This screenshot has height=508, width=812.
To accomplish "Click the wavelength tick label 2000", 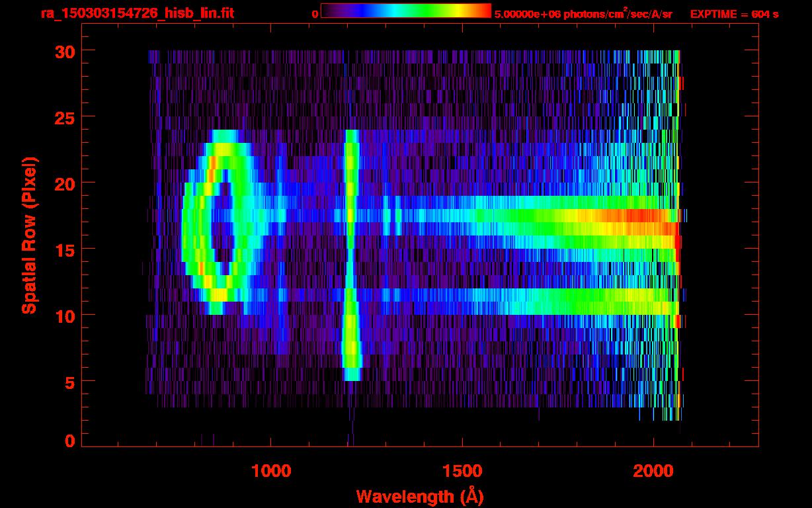I will [x=653, y=470].
